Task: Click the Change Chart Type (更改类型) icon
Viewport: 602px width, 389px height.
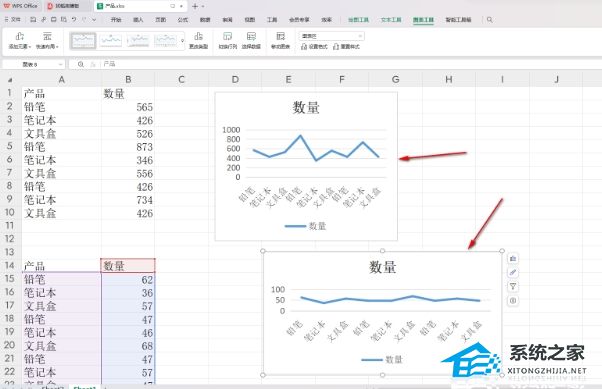Action: [x=198, y=41]
